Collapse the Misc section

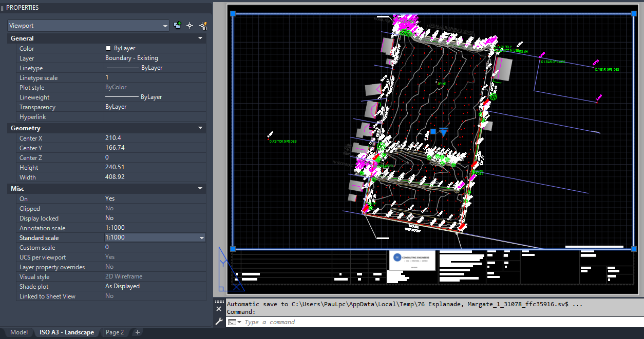200,189
